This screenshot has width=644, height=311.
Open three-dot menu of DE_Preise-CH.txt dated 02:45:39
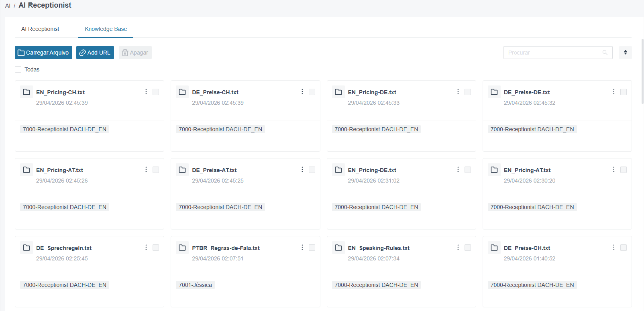pyautogui.click(x=302, y=91)
